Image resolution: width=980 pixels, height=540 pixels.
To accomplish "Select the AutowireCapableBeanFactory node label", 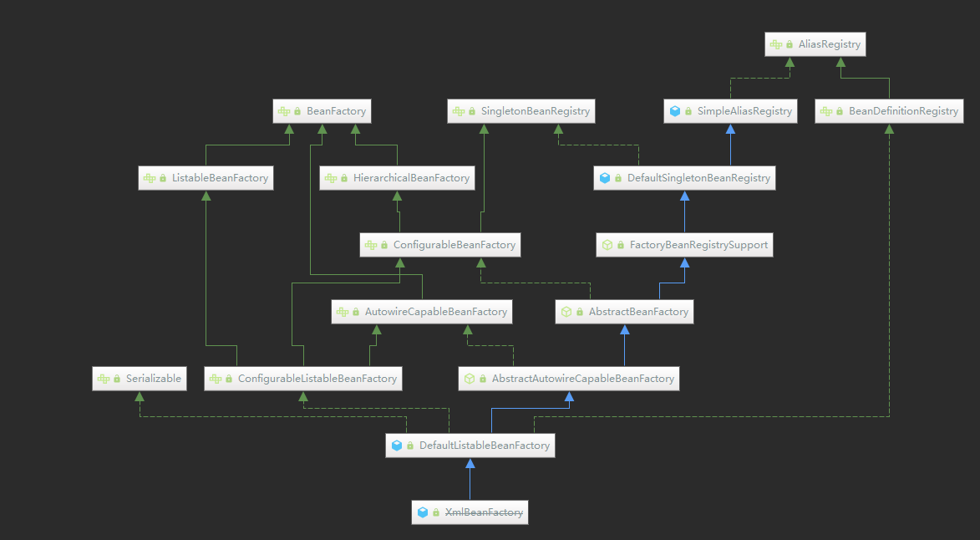I will tap(435, 312).
